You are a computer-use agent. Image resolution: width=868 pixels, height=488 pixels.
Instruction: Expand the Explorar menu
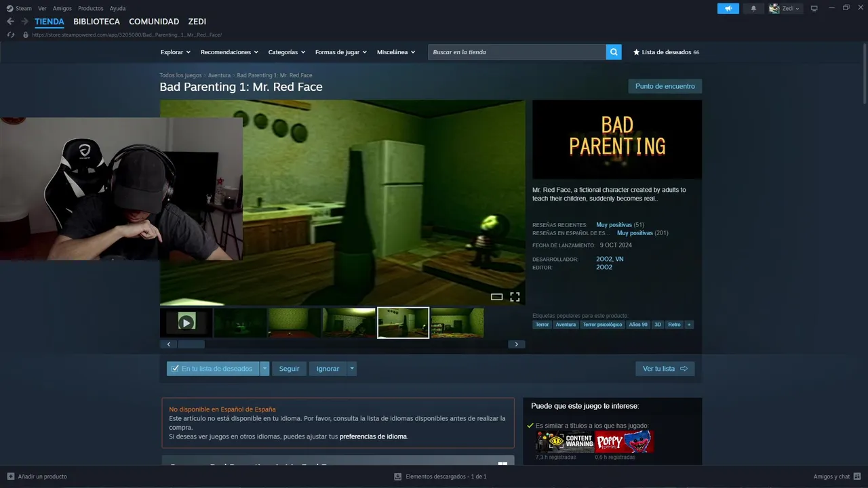175,52
